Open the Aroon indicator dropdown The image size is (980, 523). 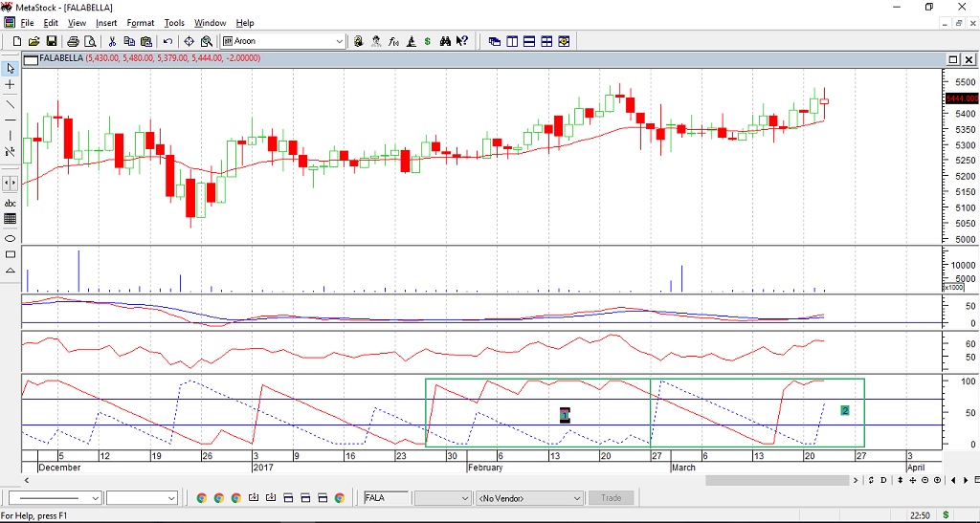339,41
